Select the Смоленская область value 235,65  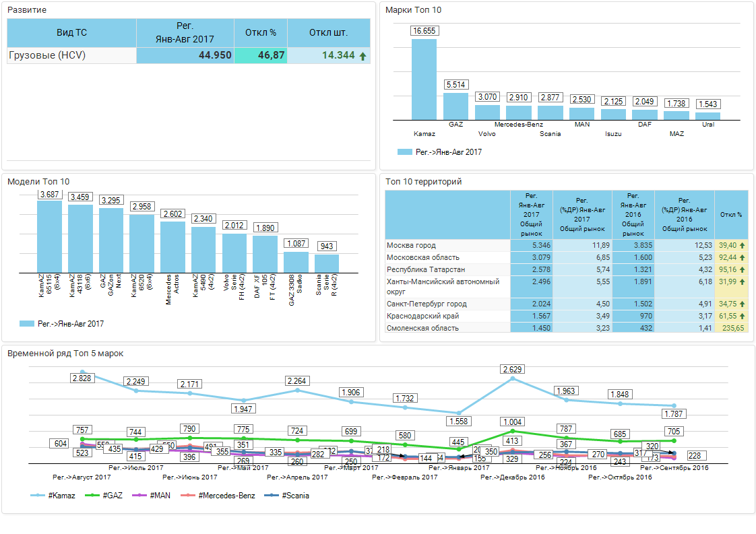click(732, 328)
